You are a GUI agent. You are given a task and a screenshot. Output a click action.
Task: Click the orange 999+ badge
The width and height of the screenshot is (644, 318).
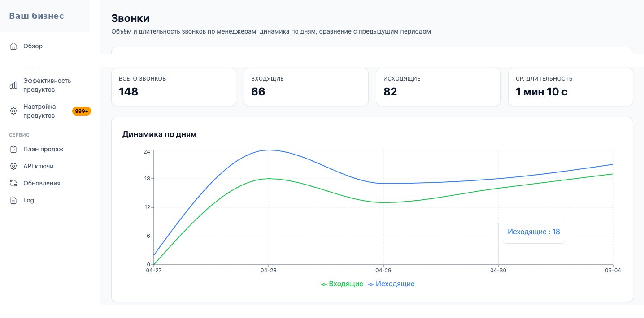point(82,111)
